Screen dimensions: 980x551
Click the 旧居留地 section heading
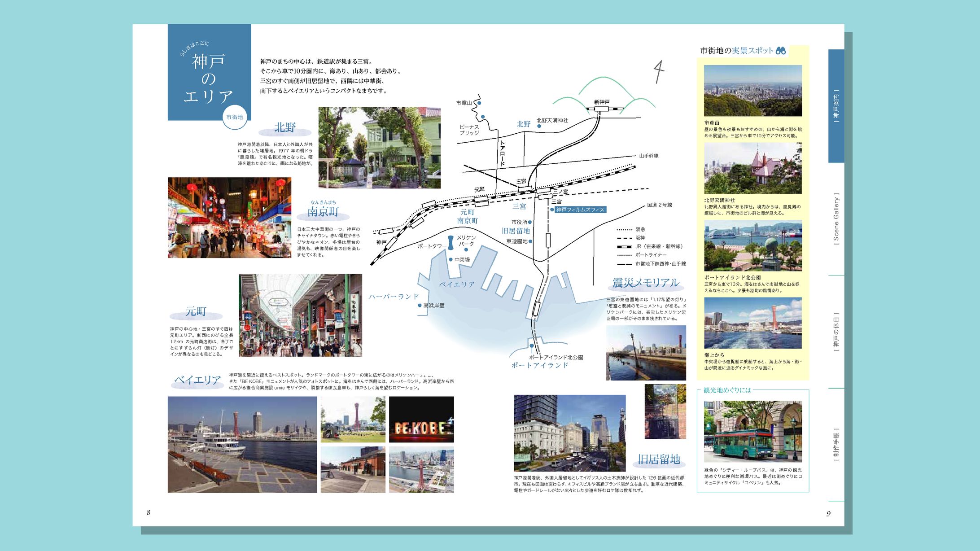click(x=659, y=459)
